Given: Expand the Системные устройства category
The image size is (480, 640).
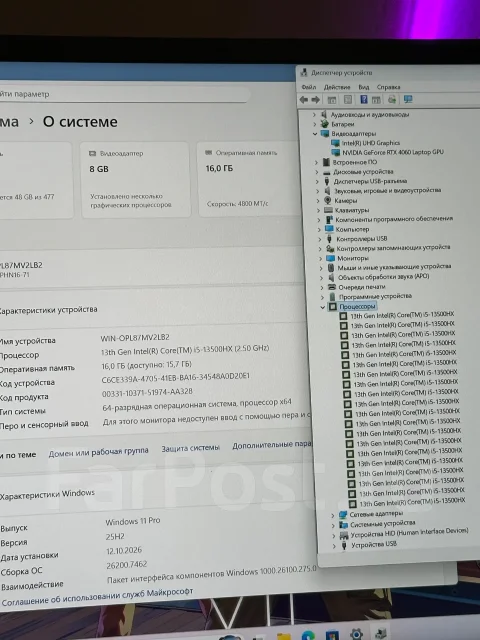Looking at the screenshot, I should coord(333,525).
